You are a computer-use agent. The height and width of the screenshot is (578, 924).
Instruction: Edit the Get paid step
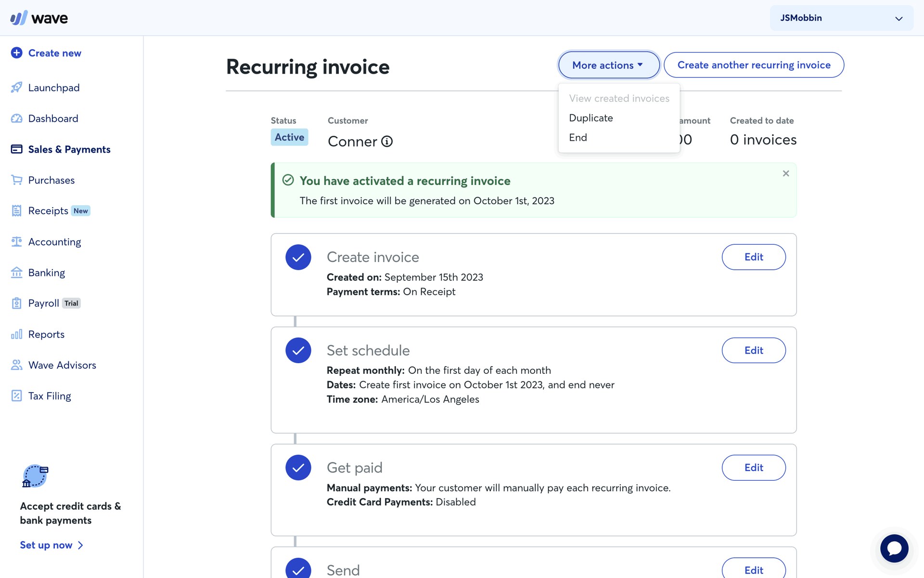tap(754, 468)
